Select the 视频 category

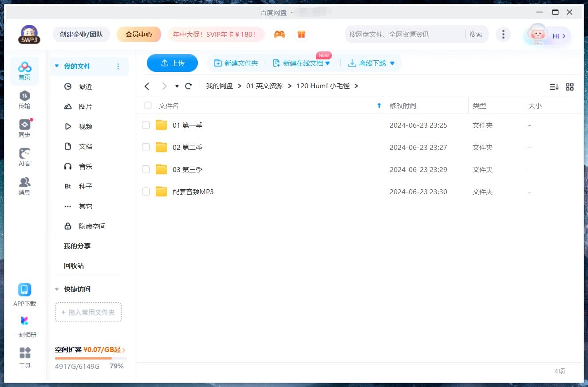tap(86, 126)
